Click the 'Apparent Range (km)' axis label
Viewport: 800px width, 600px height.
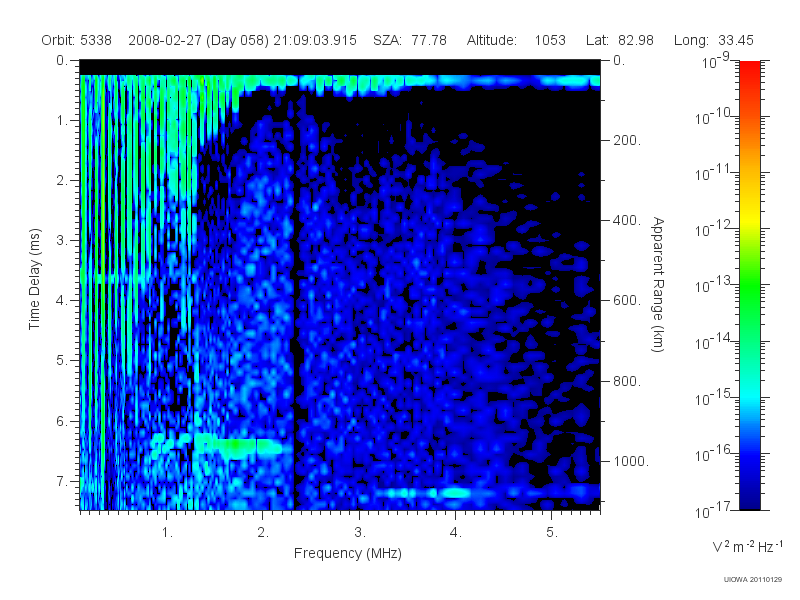click(x=658, y=285)
